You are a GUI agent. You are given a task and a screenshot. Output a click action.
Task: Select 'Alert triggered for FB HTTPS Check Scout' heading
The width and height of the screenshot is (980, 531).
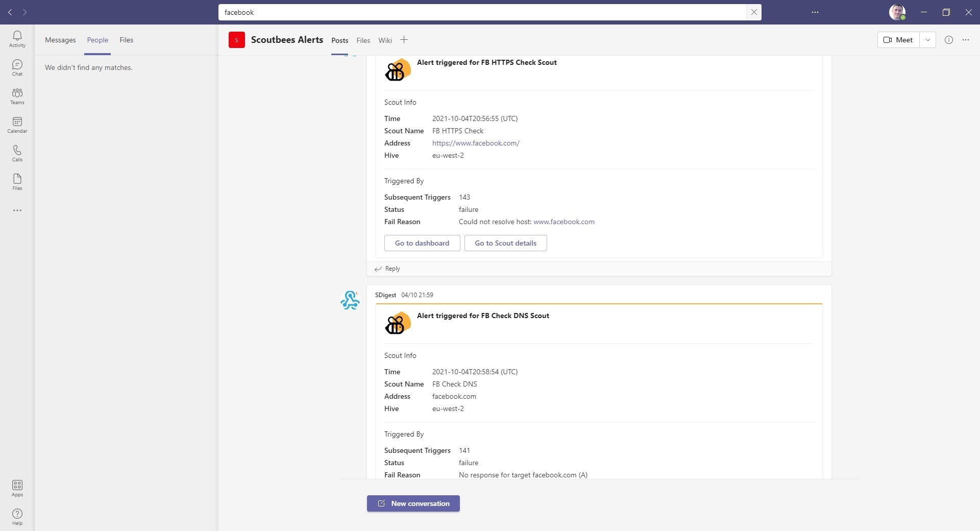[x=487, y=62]
